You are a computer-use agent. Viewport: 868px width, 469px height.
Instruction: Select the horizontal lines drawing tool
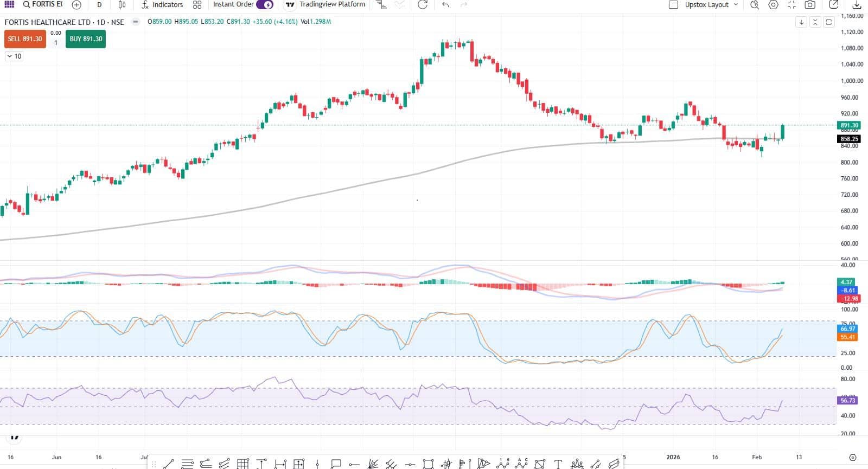point(188,464)
